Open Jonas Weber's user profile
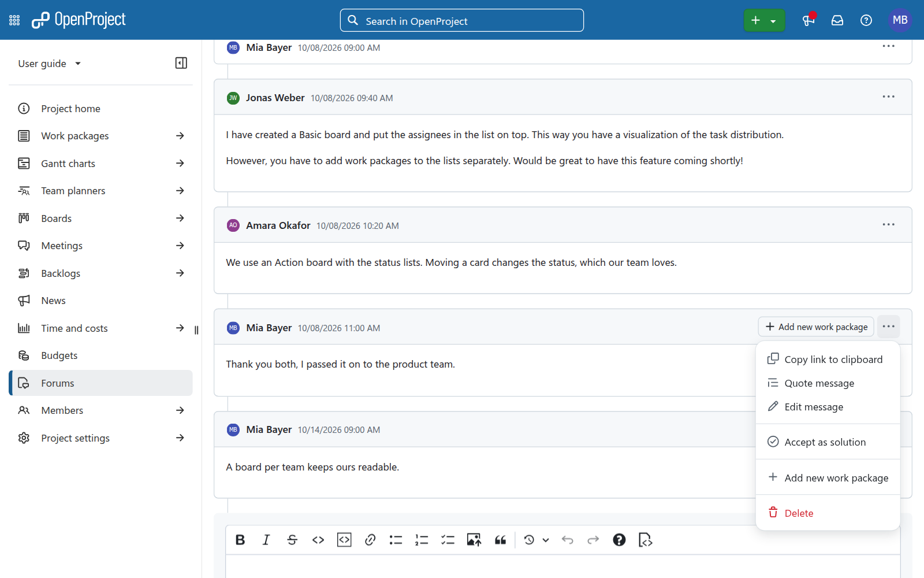Screen dimensions: 924x578 click(x=275, y=98)
